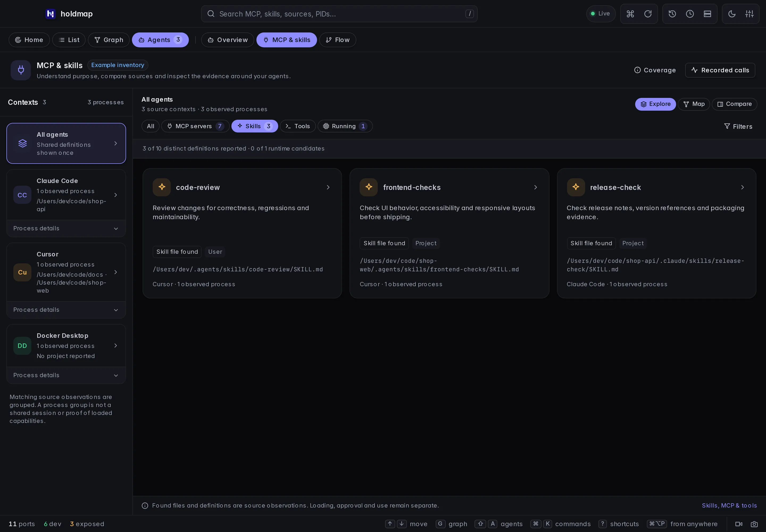Select the DD avatar for Docker Desktop
The image size is (766, 532).
click(22, 346)
